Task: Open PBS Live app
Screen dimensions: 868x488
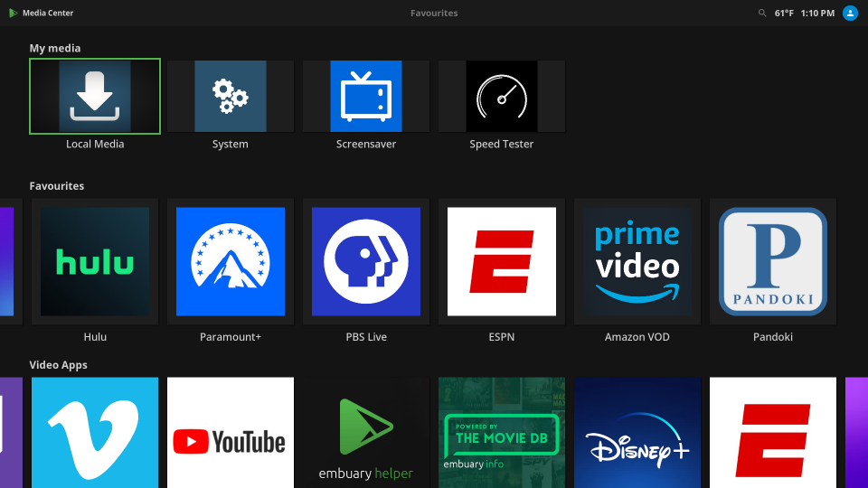Action: [366, 262]
